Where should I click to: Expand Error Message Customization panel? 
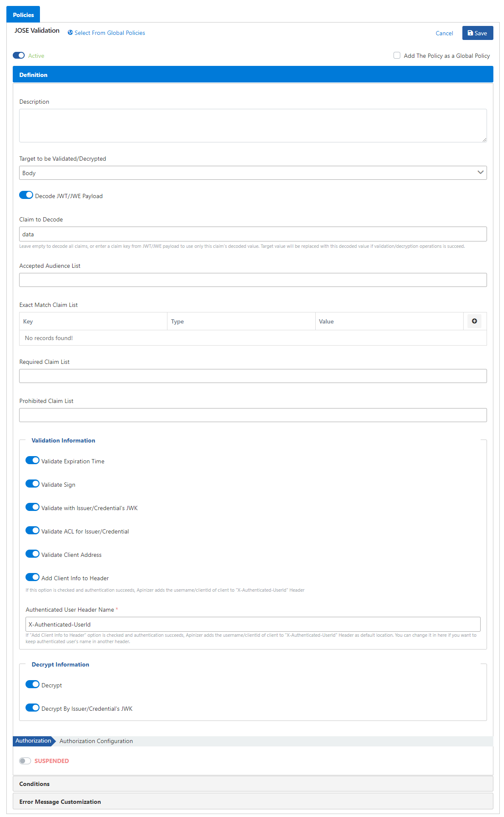tap(253, 802)
